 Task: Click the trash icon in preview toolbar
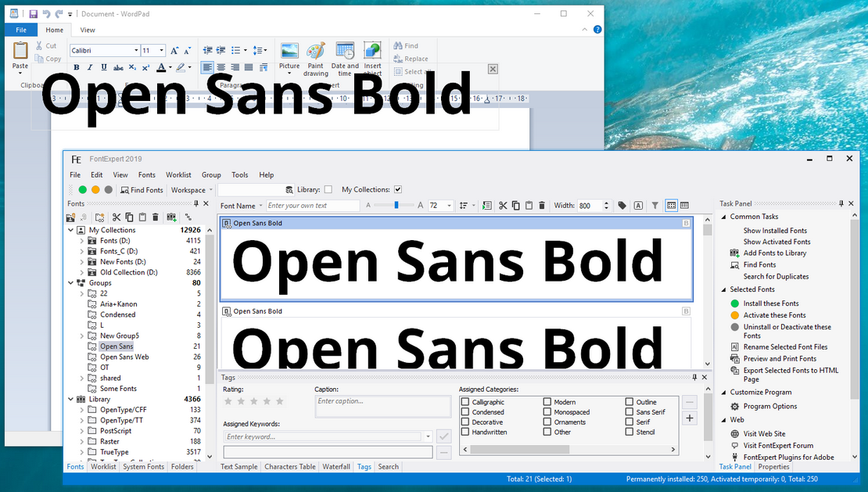click(542, 205)
